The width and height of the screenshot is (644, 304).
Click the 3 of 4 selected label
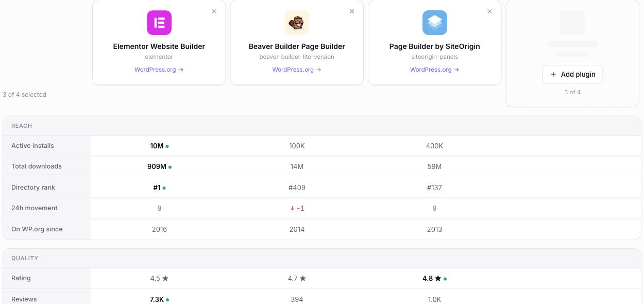coord(24,95)
